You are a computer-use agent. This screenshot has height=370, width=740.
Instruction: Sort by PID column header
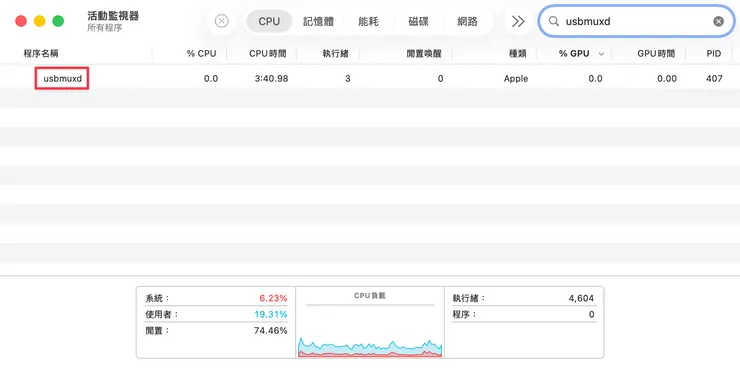pyautogui.click(x=714, y=53)
